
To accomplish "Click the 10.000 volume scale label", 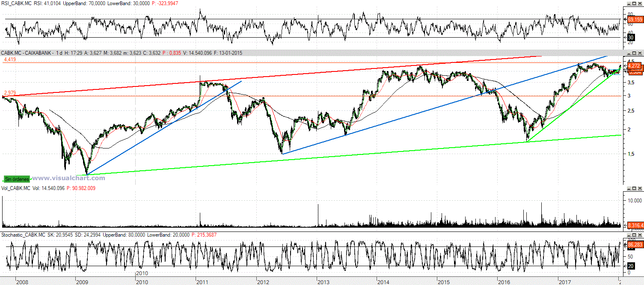I will (635, 200).
